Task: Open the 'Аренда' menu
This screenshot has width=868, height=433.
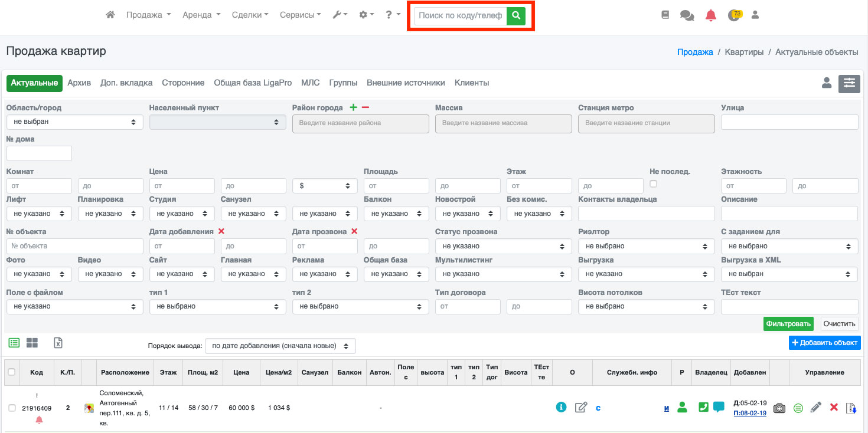Action: [201, 15]
